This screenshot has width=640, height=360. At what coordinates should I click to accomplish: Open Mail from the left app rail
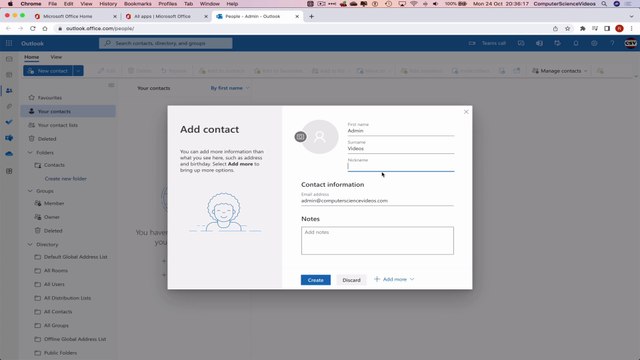9,59
